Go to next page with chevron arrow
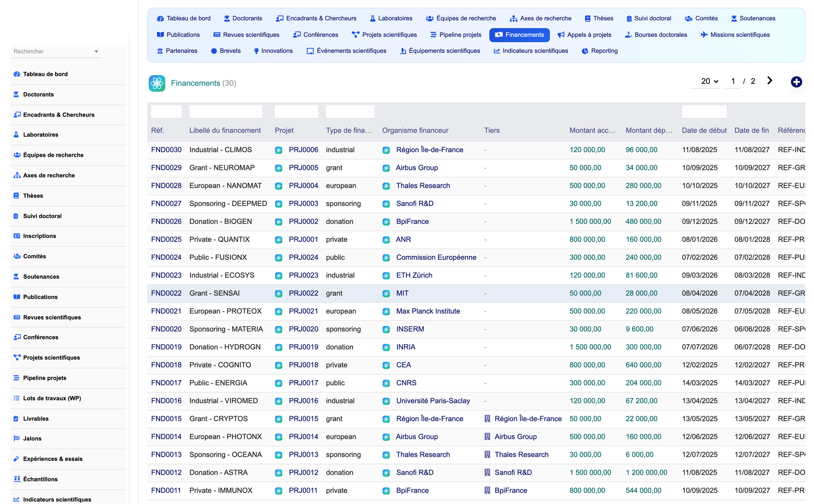 point(770,81)
